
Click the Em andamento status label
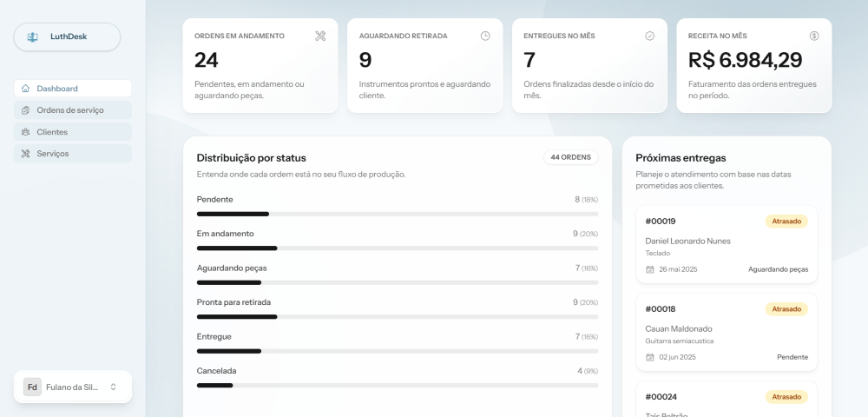coord(226,234)
